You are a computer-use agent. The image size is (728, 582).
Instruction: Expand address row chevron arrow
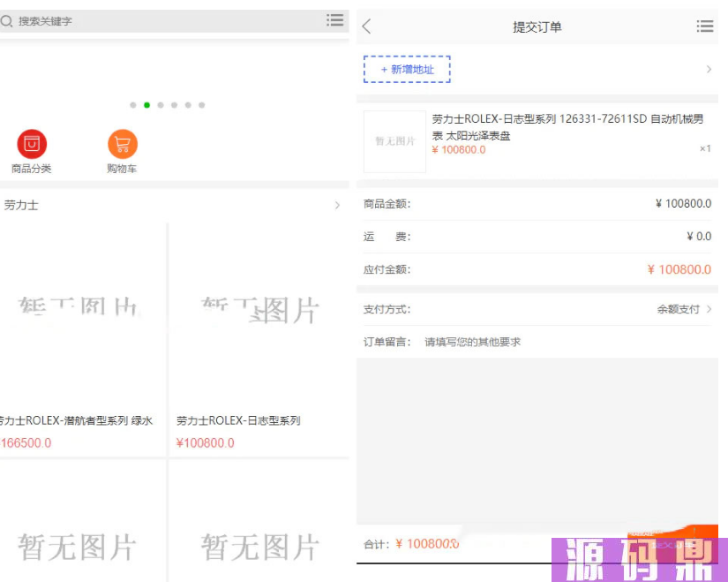tap(709, 69)
